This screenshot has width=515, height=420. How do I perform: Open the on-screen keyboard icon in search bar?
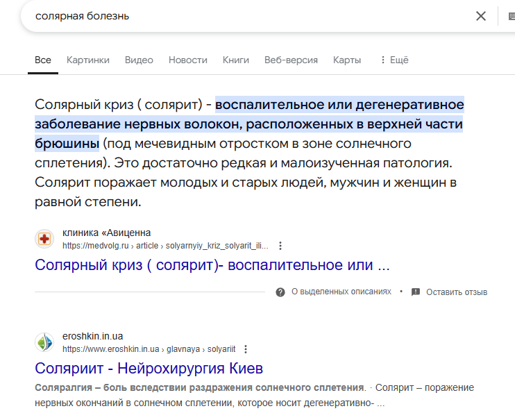point(512,16)
